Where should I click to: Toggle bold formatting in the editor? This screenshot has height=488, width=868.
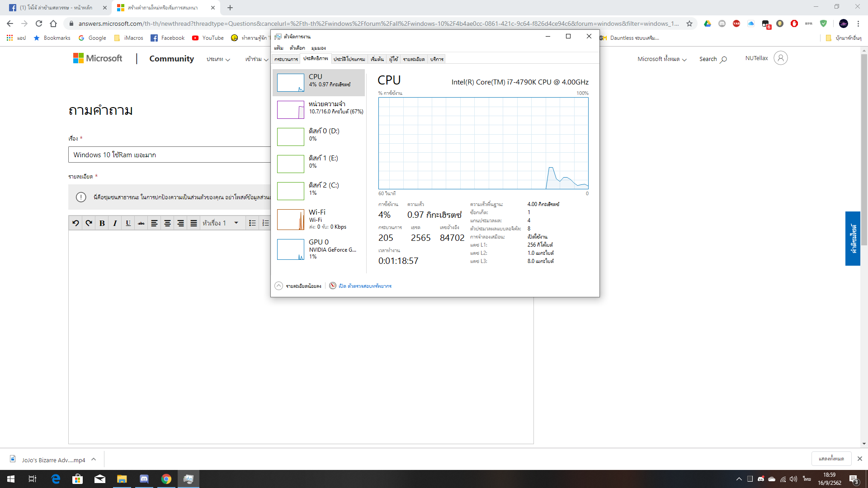(x=102, y=223)
